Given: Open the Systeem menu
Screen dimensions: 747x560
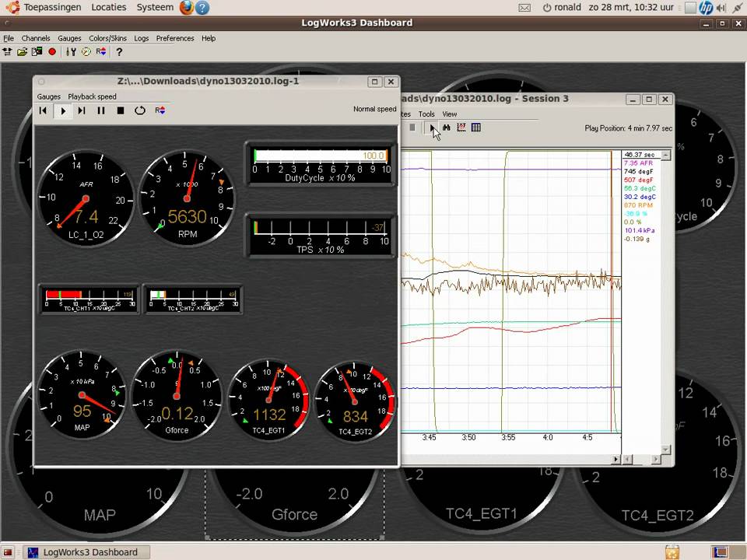Looking at the screenshot, I should click(155, 7).
